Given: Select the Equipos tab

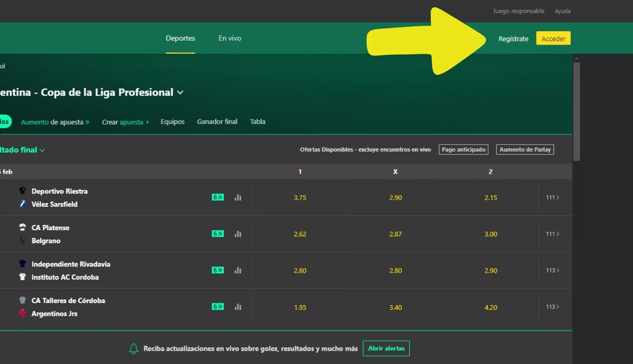Looking at the screenshot, I should pyautogui.click(x=173, y=122).
